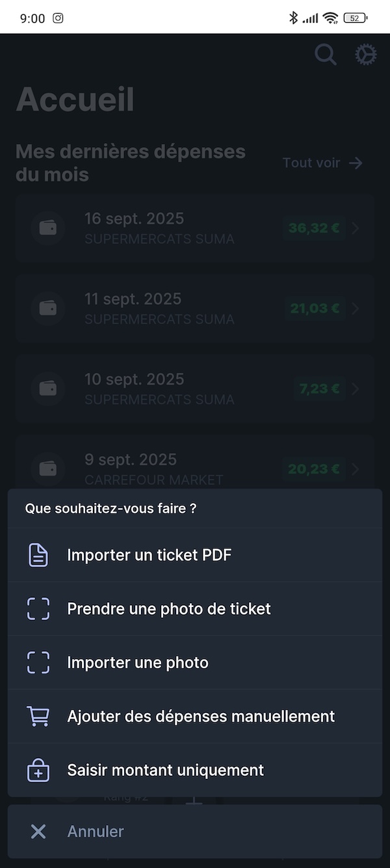Tap the import photo frame icon

(38, 662)
